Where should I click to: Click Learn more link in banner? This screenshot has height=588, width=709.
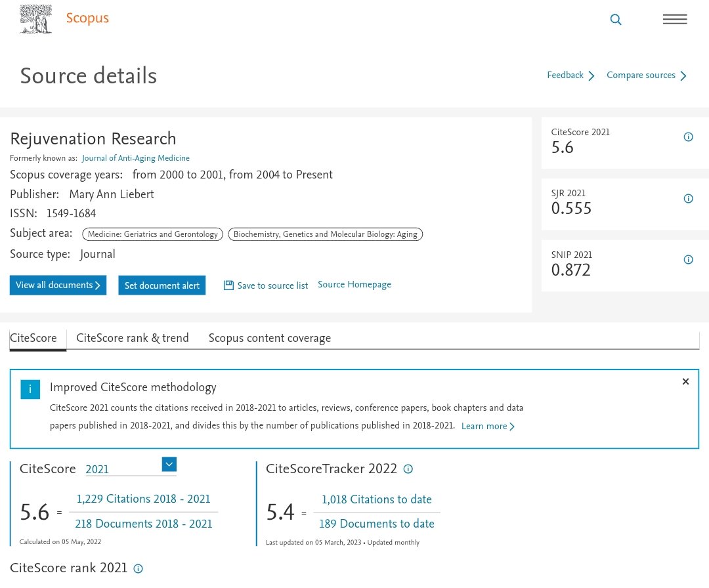488,426
